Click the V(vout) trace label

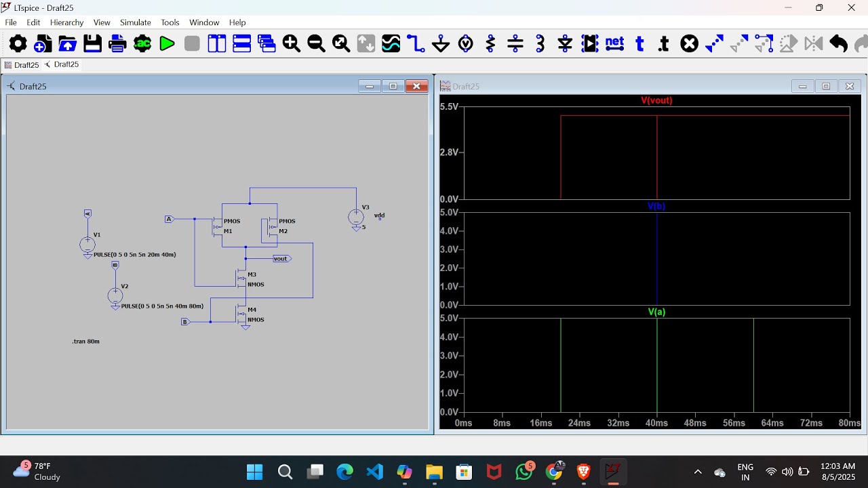tap(656, 100)
